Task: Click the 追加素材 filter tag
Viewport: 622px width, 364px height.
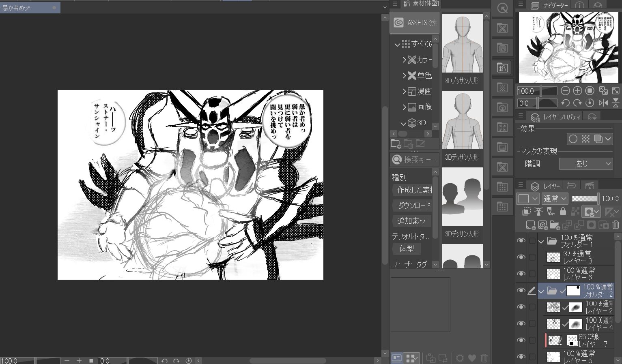Action: 412,221
